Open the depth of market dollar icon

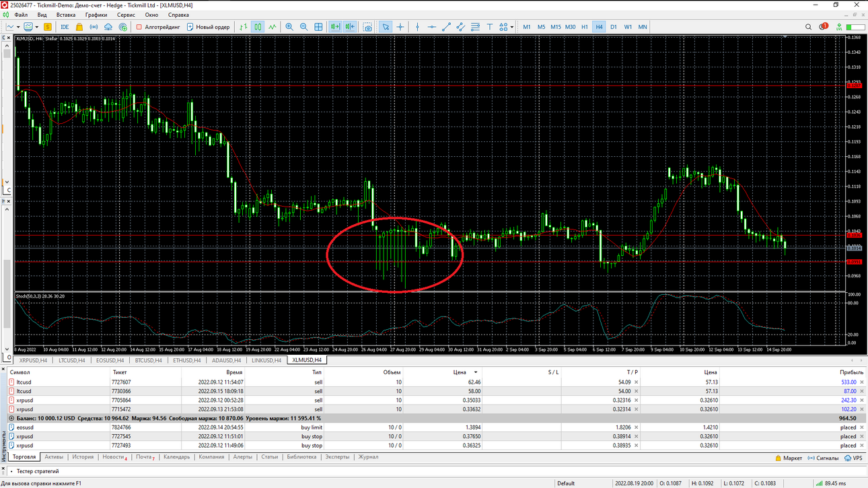(48, 27)
